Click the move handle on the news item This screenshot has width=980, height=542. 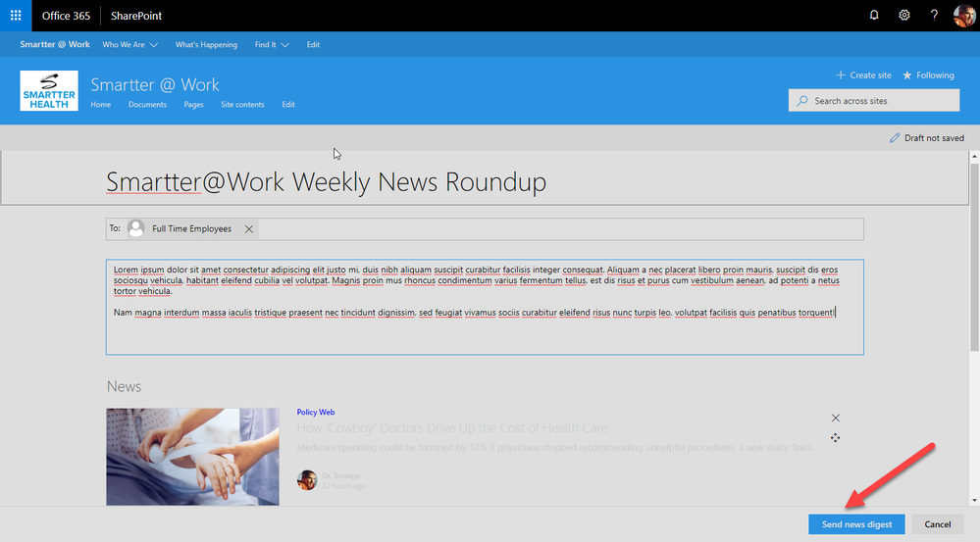coord(836,438)
